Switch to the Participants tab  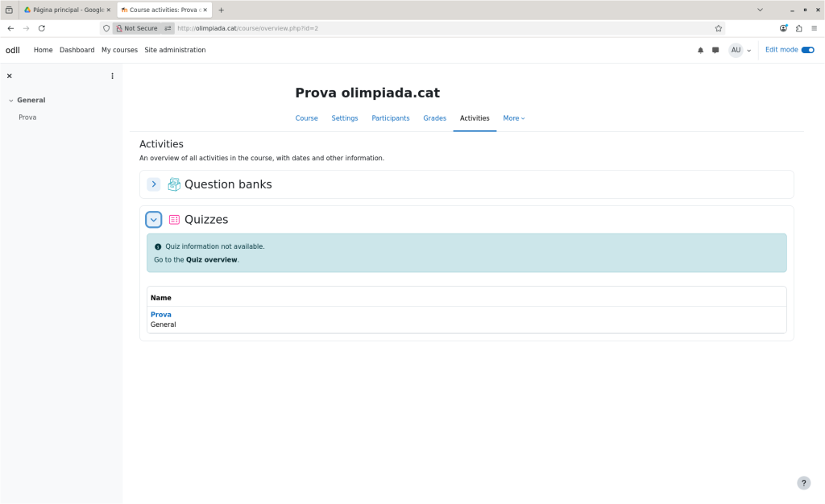(390, 118)
